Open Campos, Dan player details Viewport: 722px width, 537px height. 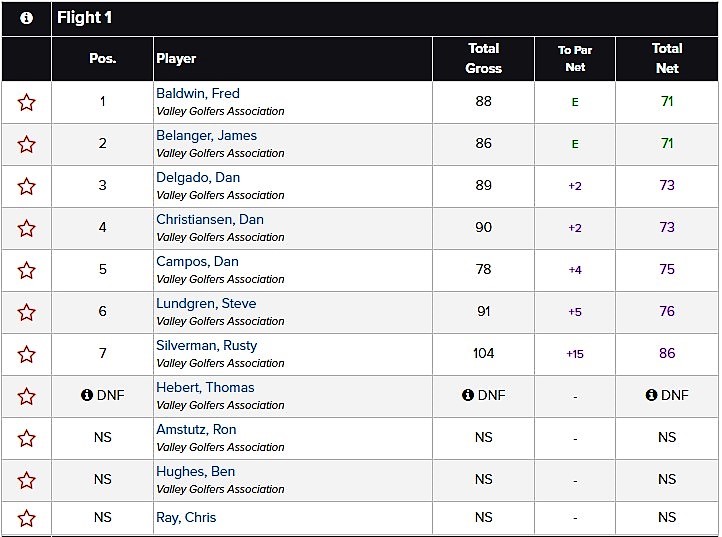coord(197,262)
